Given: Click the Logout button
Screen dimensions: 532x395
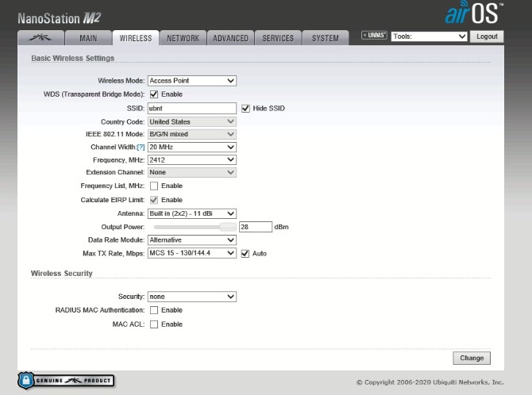Looking at the screenshot, I should [x=487, y=36].
